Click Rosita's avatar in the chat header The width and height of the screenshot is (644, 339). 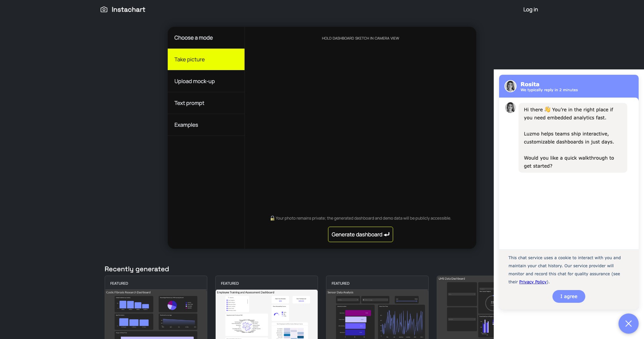click(x=511, y=86)
